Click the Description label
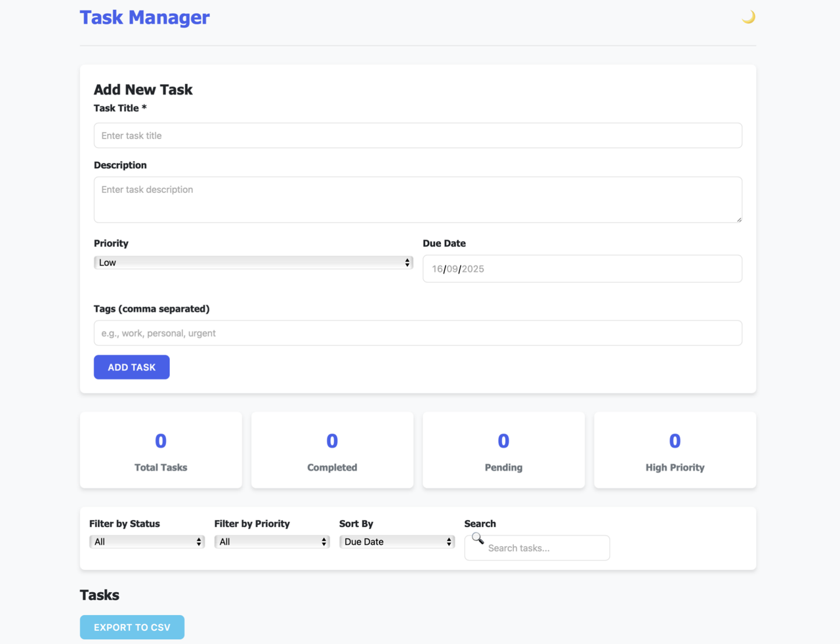The height and width of the screenshot is (644, 840). (120, 165)
